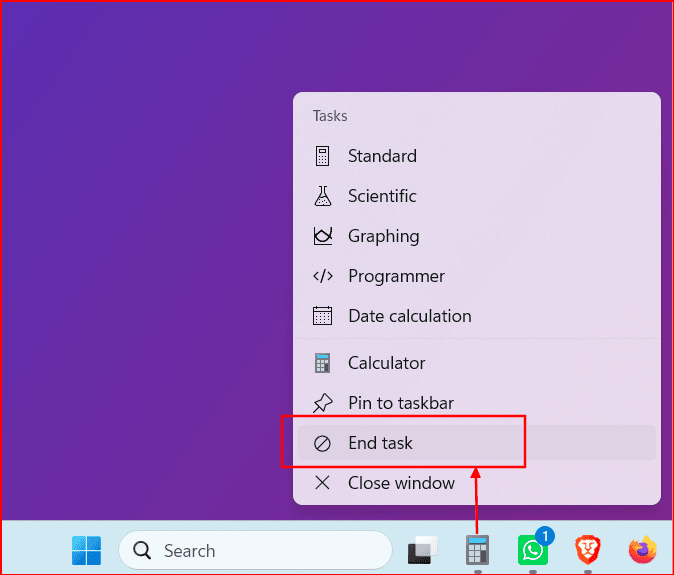Image resolution: width=674 pixels, height=575 pixels.
Task: Choose End task for Calculator
Action: 477,443
